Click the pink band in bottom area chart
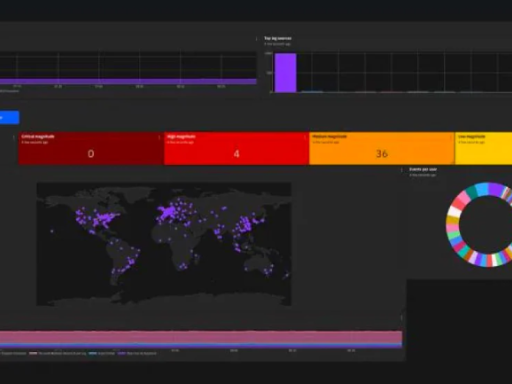The width and height of the screenshot is (512, 384). (x=201, y=337)
